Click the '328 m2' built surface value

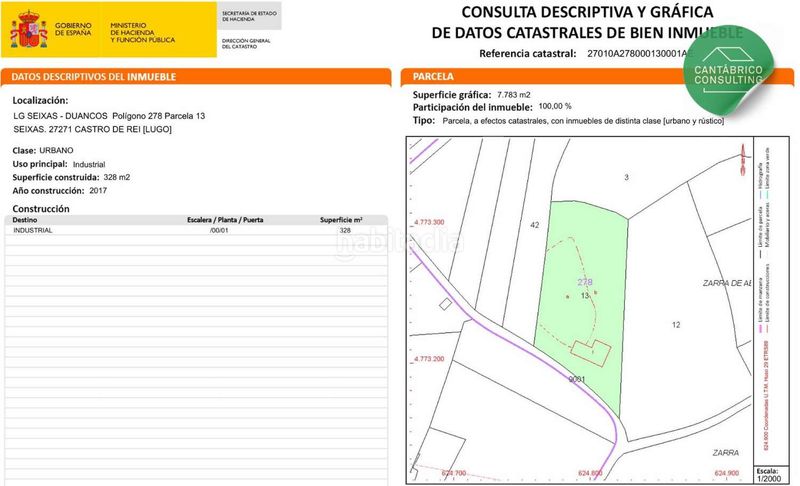117,177
